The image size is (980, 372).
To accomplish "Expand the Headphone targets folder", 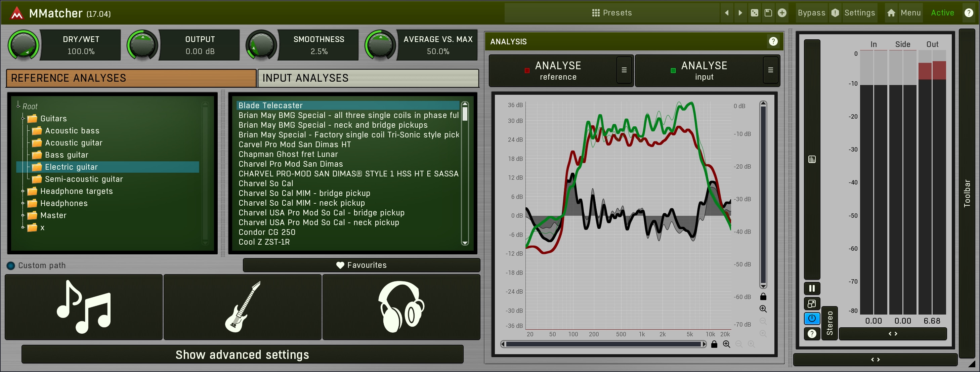I will [23, 191].
